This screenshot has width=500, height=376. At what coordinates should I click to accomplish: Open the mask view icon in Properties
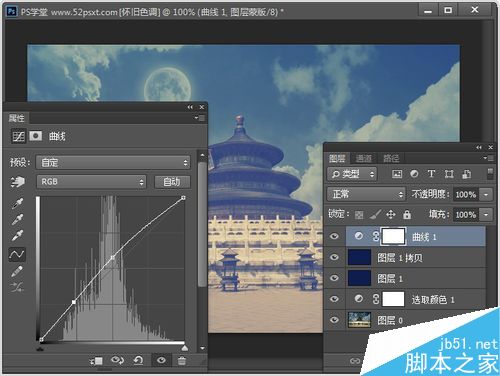click(36, 136)
